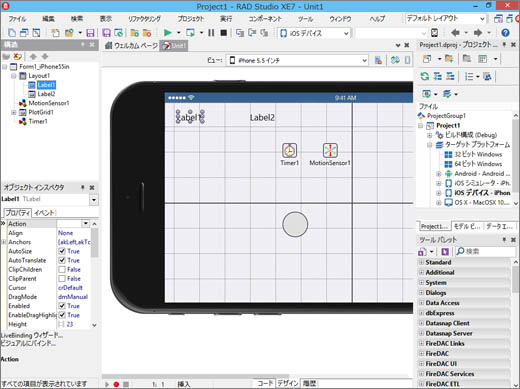Toggle the ClipChildren checkbox
This screenshot has width=520, height=389.
pos(62,269)
